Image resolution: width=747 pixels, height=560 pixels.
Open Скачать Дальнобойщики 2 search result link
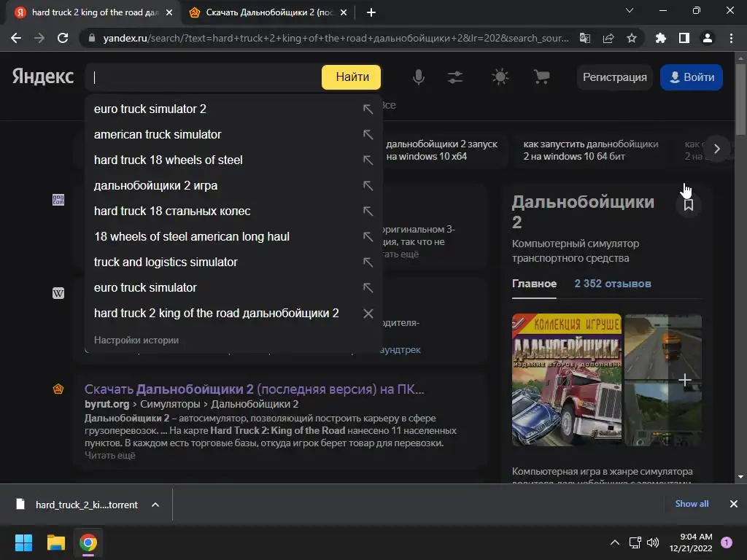click(x=254, y=389)
